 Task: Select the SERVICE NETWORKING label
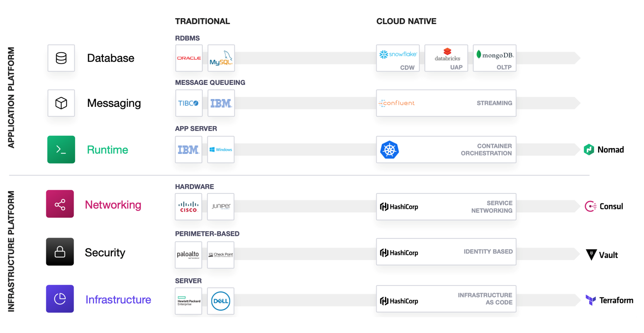pos(491,207)
